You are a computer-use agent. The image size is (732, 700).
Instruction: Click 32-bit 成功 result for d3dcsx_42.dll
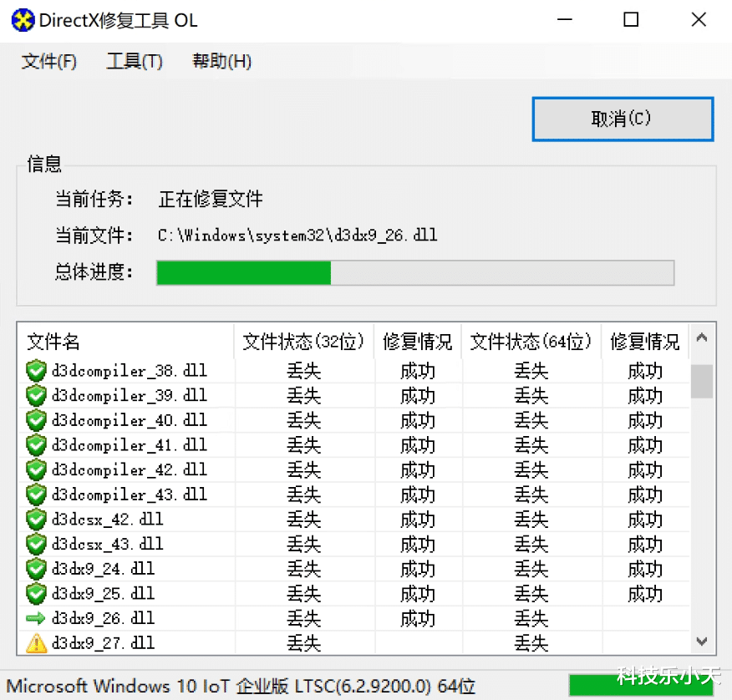417,520
